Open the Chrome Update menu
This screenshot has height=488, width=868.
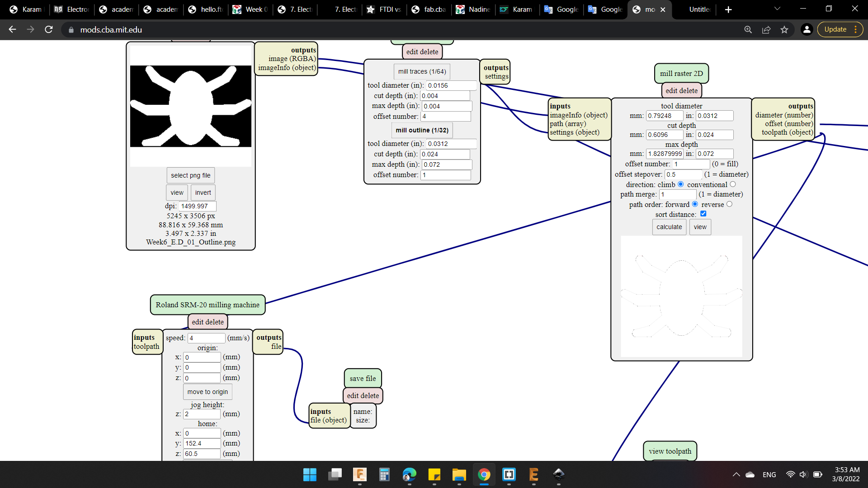pos(840,29)
